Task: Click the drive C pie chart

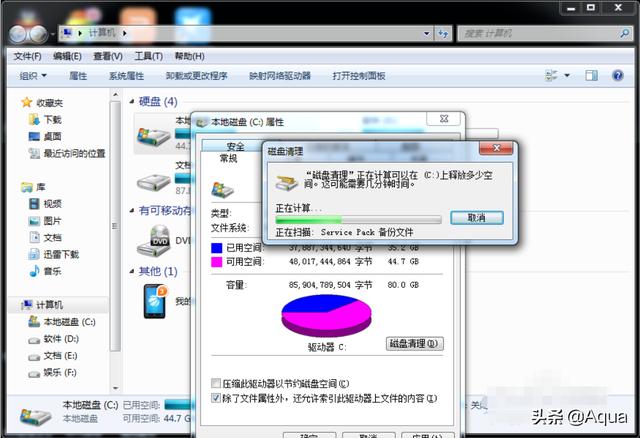Action: coord(326,315)
